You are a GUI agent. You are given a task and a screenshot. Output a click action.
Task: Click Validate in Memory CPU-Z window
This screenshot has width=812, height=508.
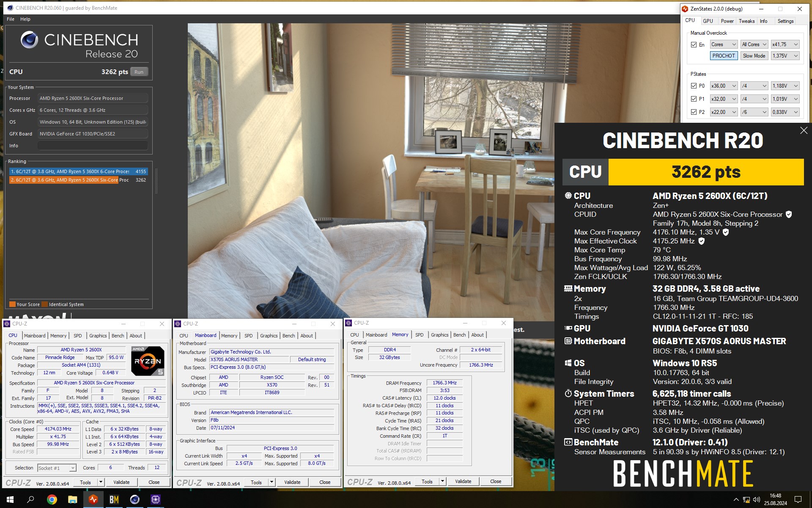[x=463, y=481]
